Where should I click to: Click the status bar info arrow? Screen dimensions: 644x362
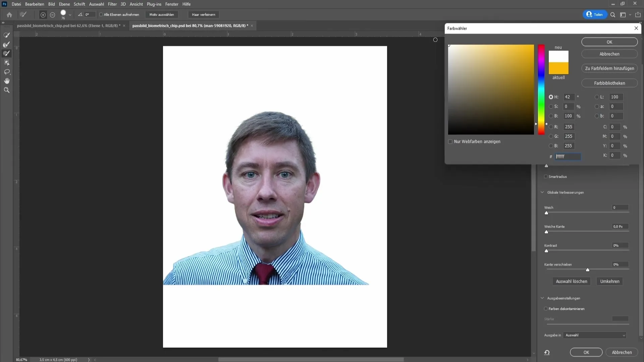[89, 360]
